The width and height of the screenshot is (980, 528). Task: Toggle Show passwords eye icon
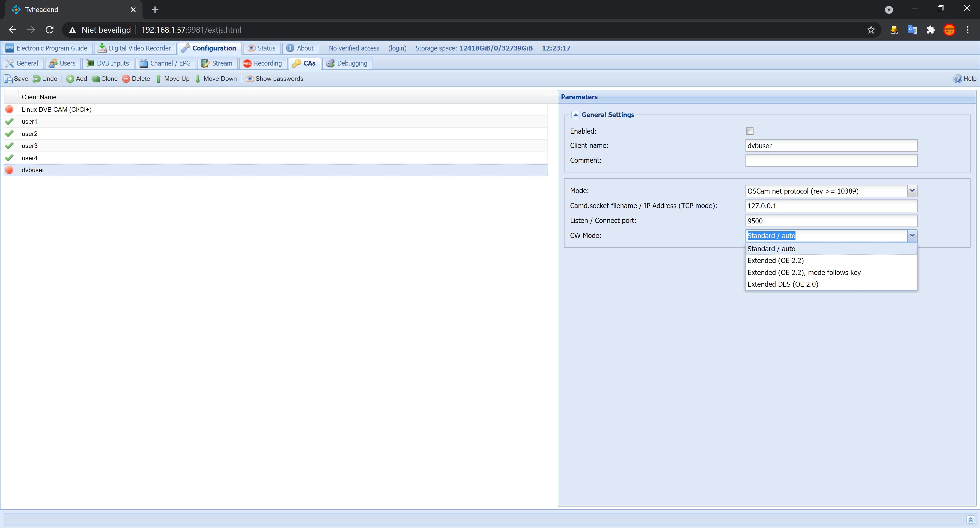point(250,79)
